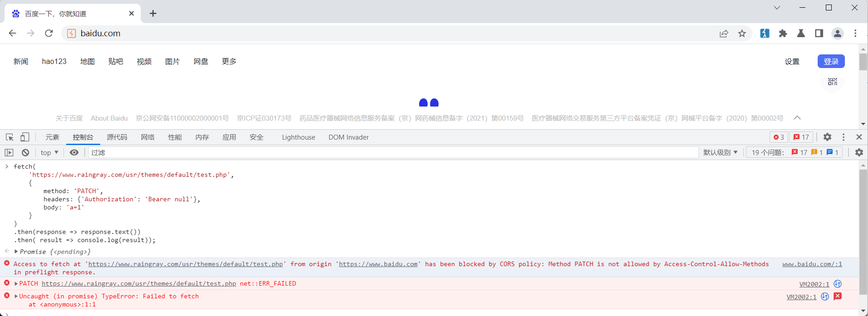The image size is (868, 316).
Task: Bookmark this page with the star icon
Action: pos(742,34)
